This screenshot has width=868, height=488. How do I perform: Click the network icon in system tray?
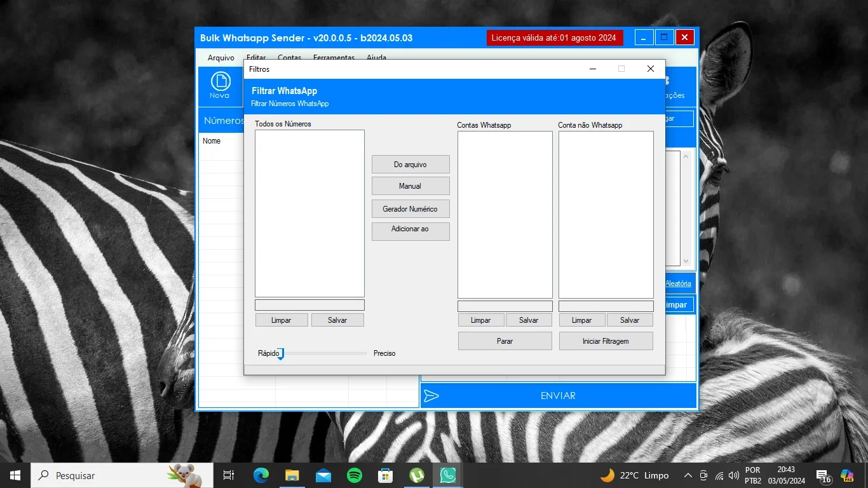point(719,475)
